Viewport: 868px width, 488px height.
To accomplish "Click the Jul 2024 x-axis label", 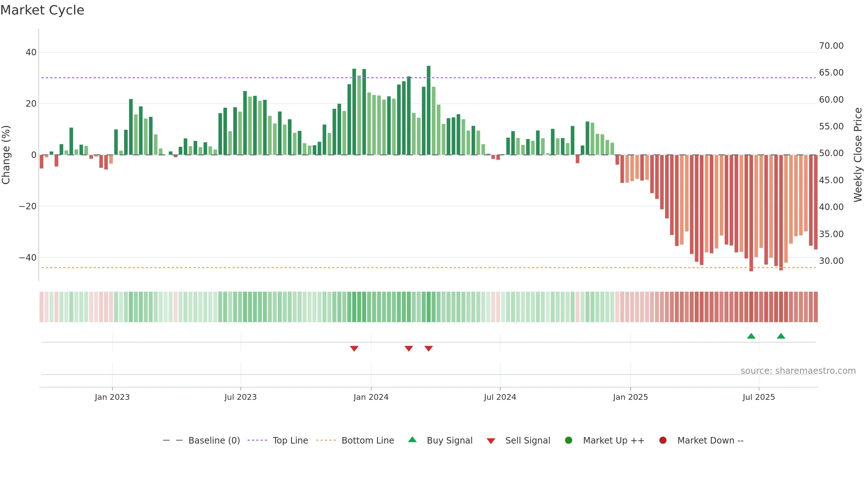I will [x=500, y=397].
